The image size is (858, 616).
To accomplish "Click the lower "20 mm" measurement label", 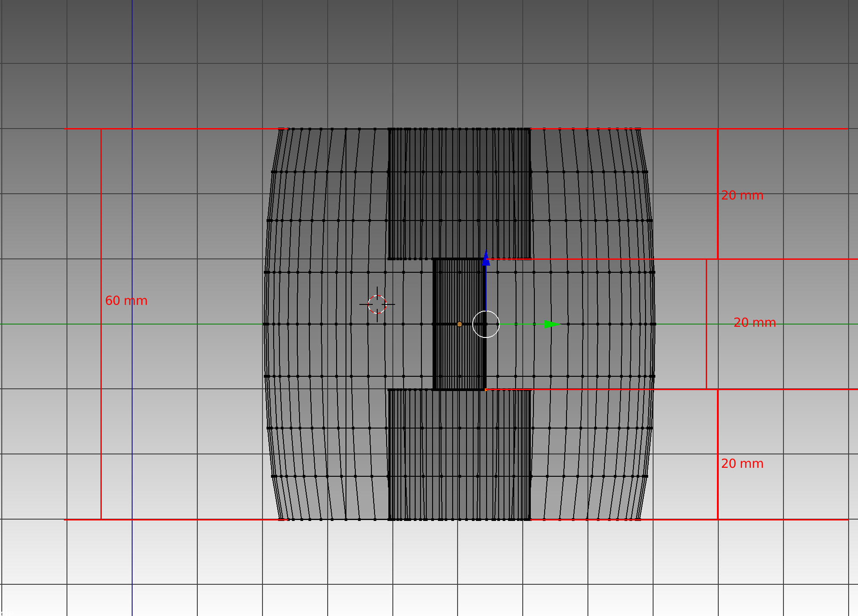I will click(x=742, y=464).
